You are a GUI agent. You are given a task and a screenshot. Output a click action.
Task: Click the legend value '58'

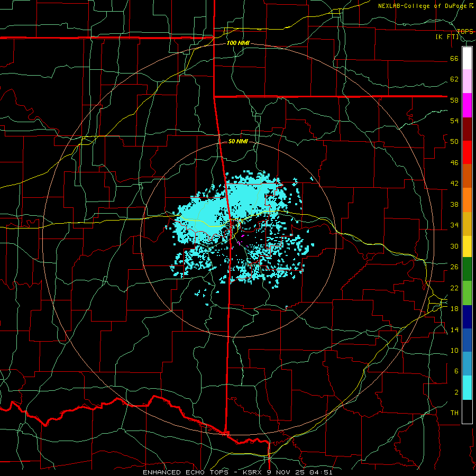point(454,100)
